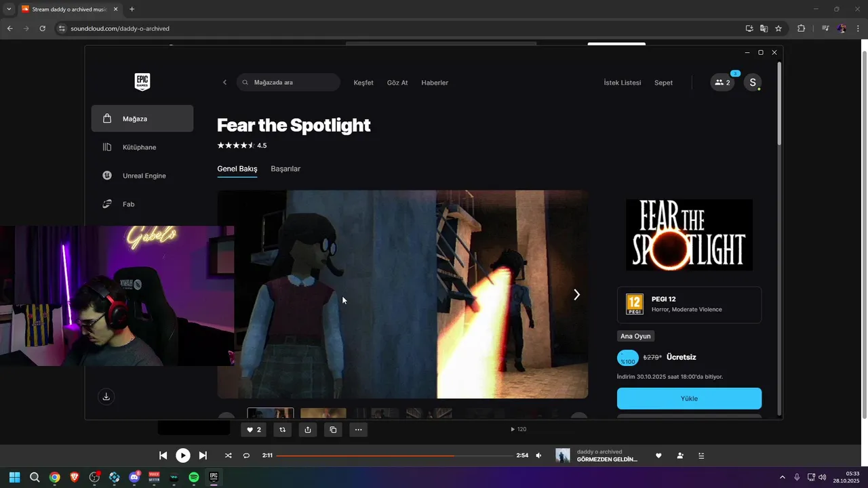This screenshot has width=868, height=488.
Task: Skip to next track in SoundCloud player
Action: pos(203,455)
